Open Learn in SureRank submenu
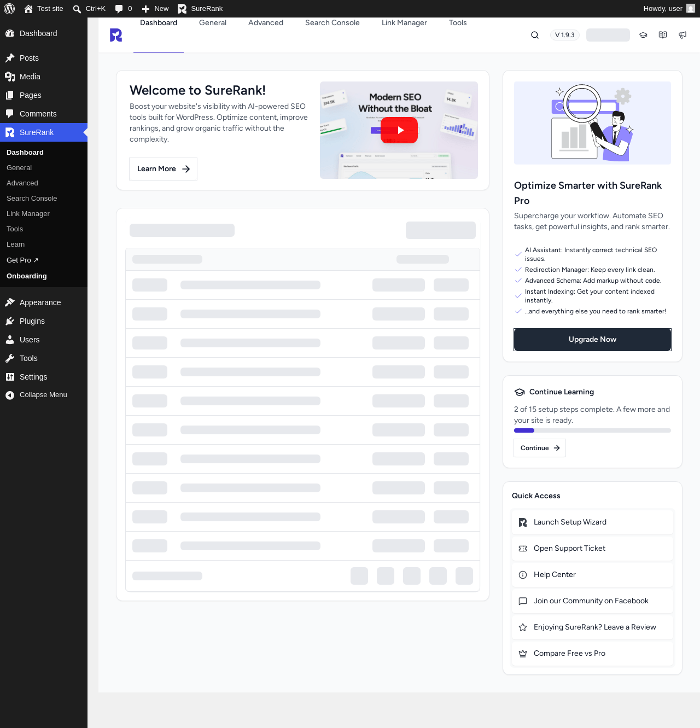700x728 pixels. click(15, 244)
